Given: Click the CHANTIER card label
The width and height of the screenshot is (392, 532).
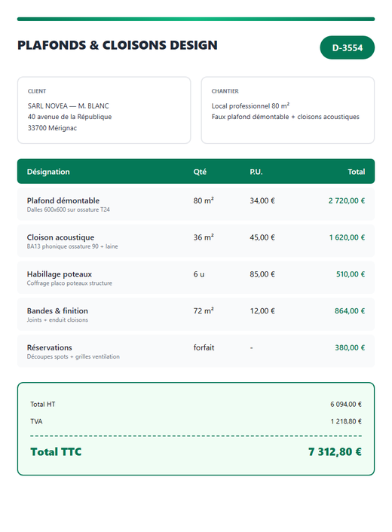Looking at the screenshot, I should click(225, 91).
